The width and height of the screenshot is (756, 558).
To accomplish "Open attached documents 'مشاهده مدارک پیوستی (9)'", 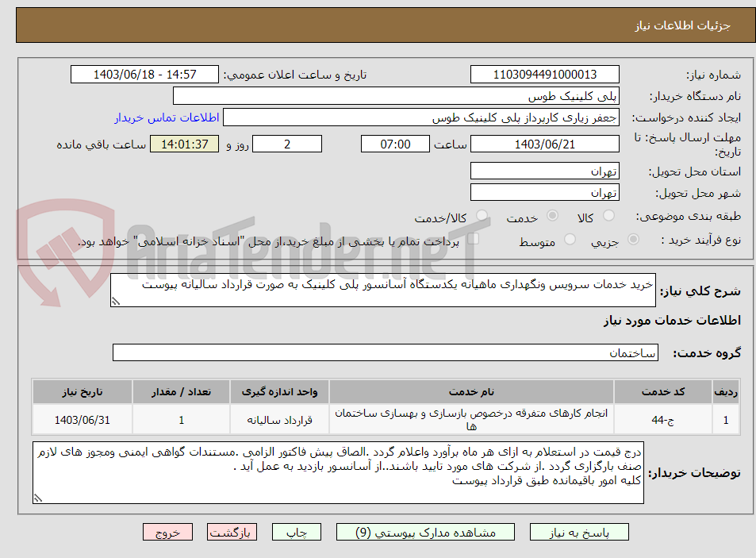I will pyautogui.click(x=425, y=533).
